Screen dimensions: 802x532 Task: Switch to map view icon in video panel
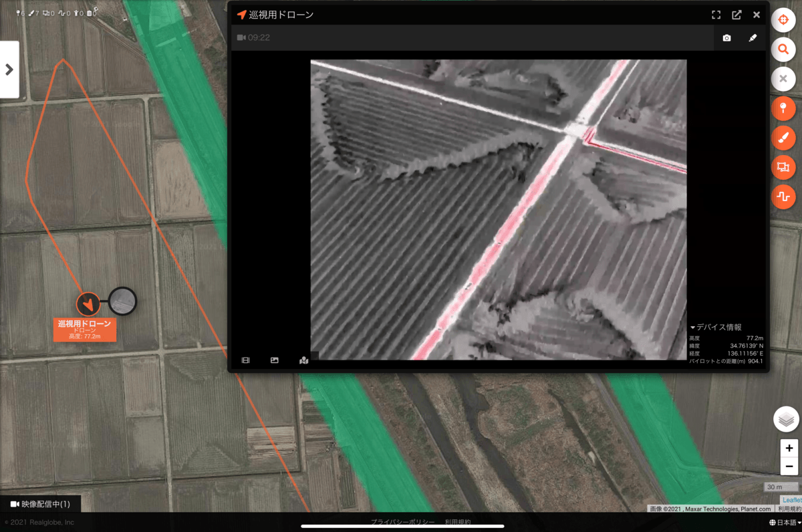[304, 360]
